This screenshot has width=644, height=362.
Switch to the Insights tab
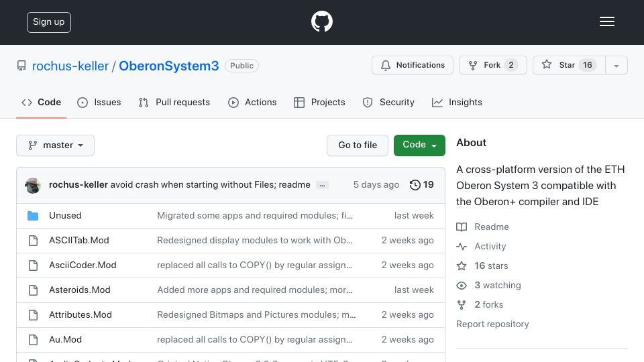pyautogui.click(x=457, y=102)
